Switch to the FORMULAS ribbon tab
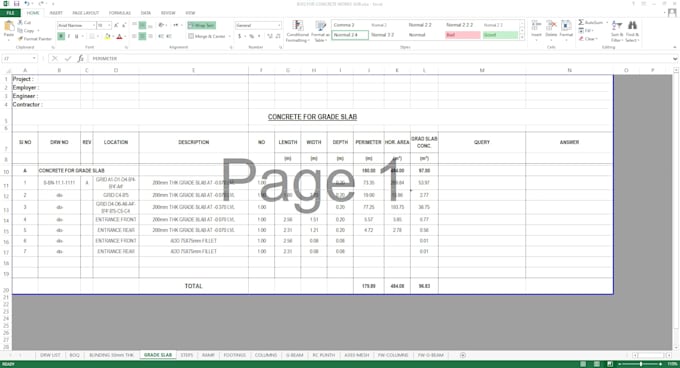Image resolution: width=680 pixels, height=368 pixels. (120, 13)
